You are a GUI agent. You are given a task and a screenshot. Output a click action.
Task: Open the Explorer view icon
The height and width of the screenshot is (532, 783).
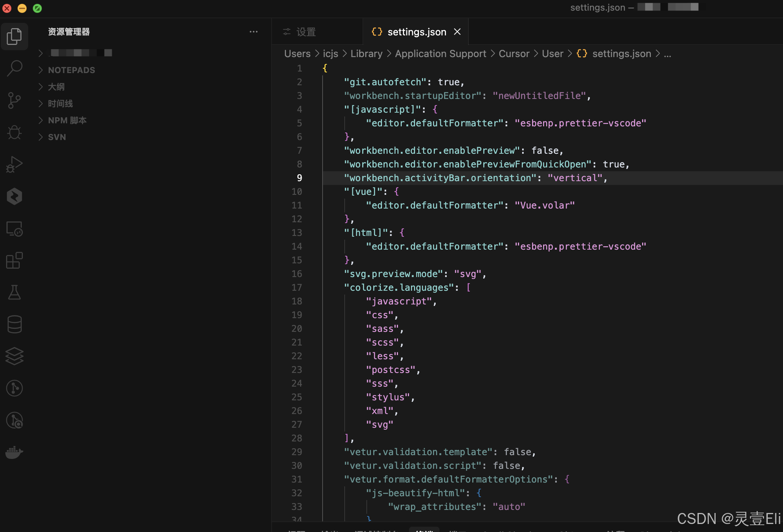click(x=14, y=37)
